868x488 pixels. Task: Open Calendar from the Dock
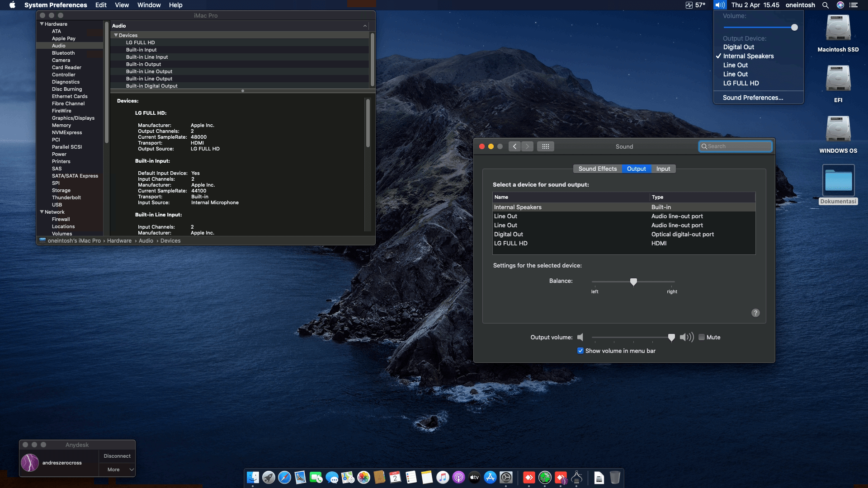pos(395,477)
